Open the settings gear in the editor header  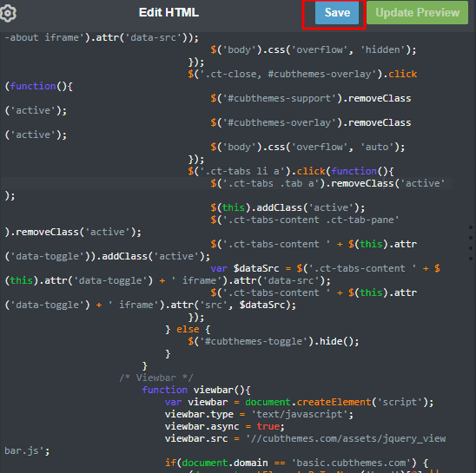(x=8, y=13)
